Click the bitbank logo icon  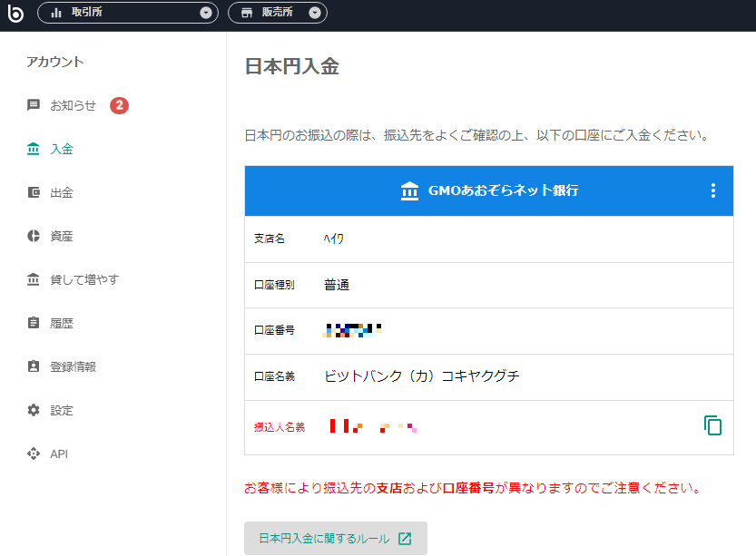(15, 13)
